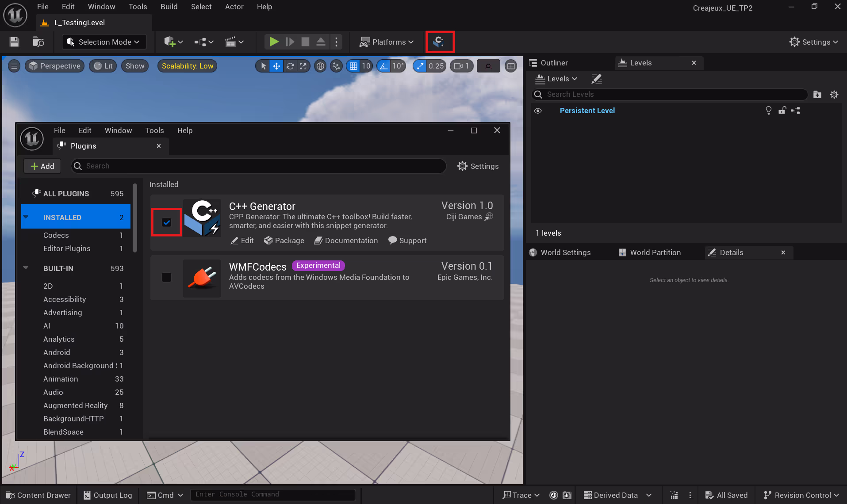Toggle surface snapping icon in viewport
This screenshot has width=847, height=504.
(x=337, y=66)
